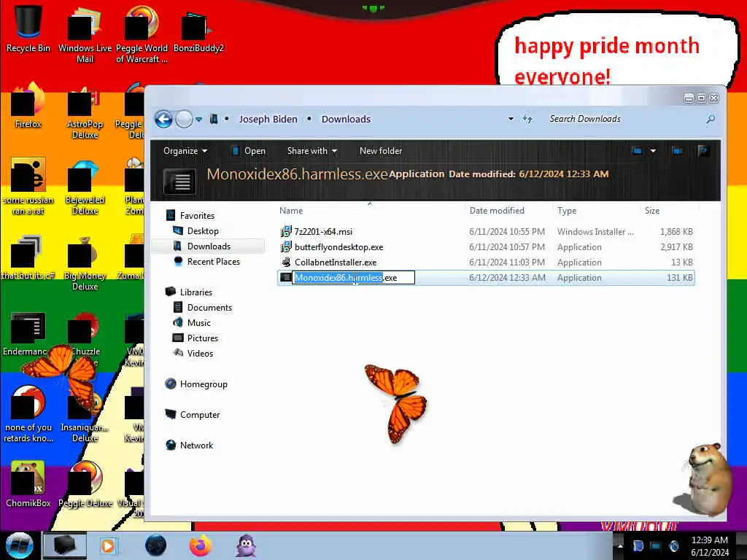
Task: Open the recent locations dropdown arrow
Action: point(198,119)
